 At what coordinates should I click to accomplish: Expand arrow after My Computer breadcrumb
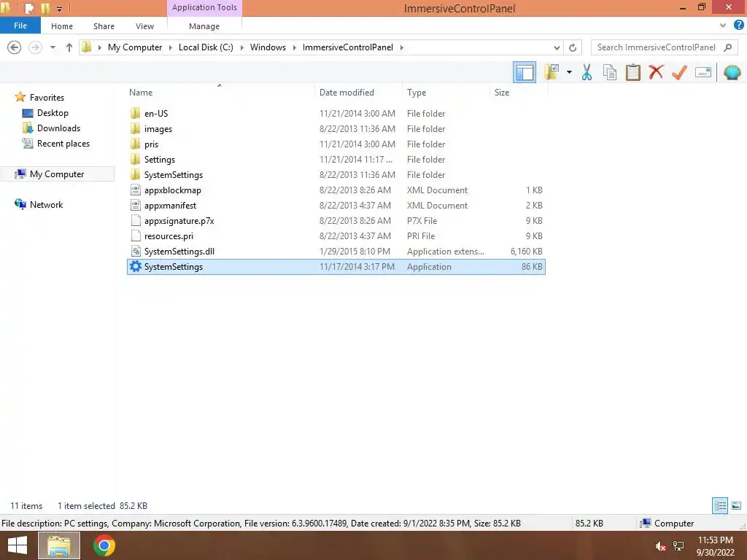[171, 47]
